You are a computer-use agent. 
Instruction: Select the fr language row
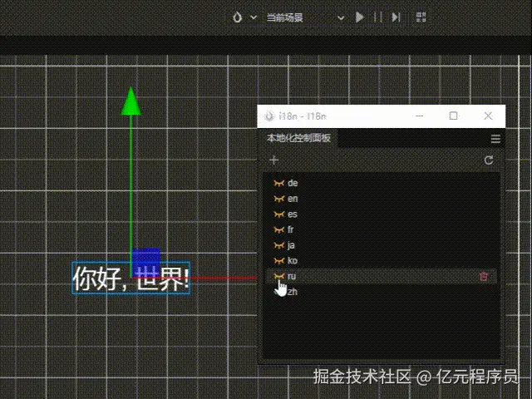374,229
